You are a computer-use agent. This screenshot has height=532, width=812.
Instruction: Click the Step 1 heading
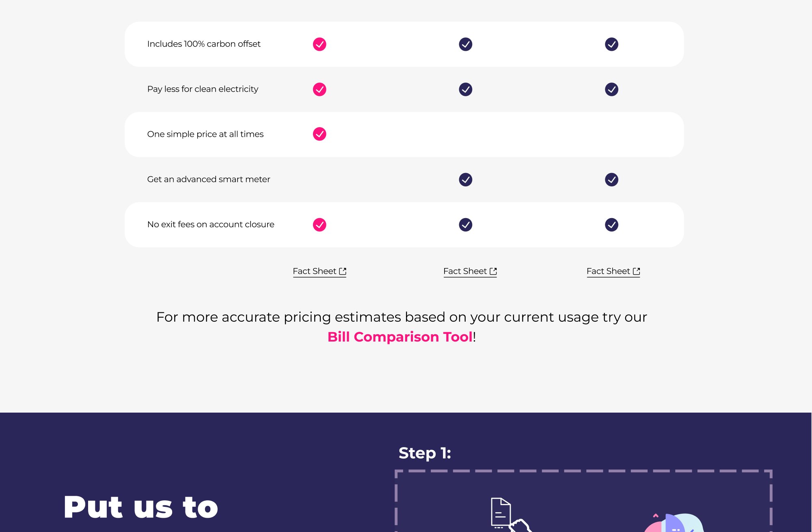tap(425, 453)
